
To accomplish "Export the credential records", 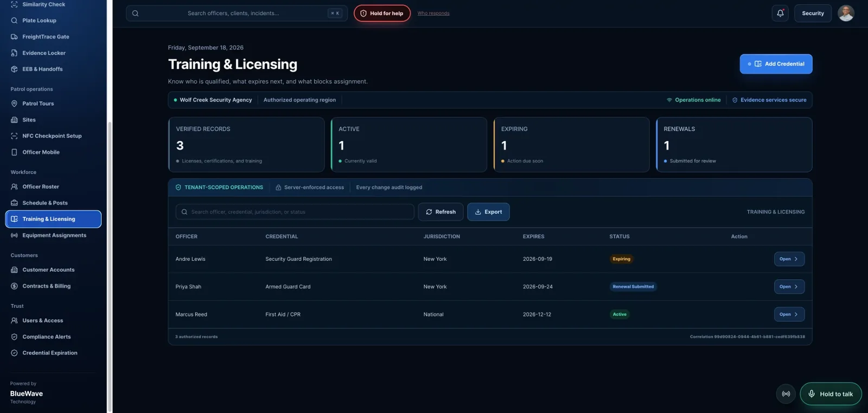I will 488,212.
